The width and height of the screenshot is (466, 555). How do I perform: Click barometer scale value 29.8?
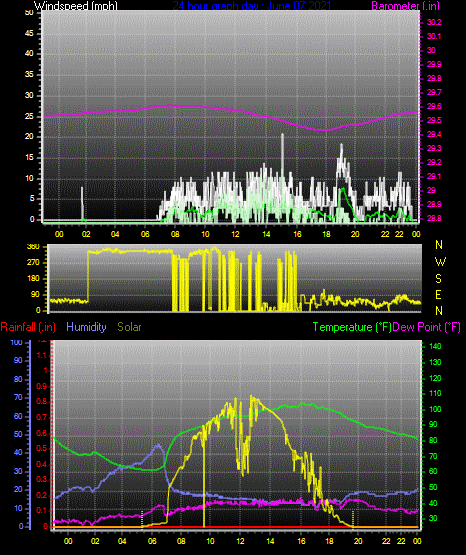(434, 78)
